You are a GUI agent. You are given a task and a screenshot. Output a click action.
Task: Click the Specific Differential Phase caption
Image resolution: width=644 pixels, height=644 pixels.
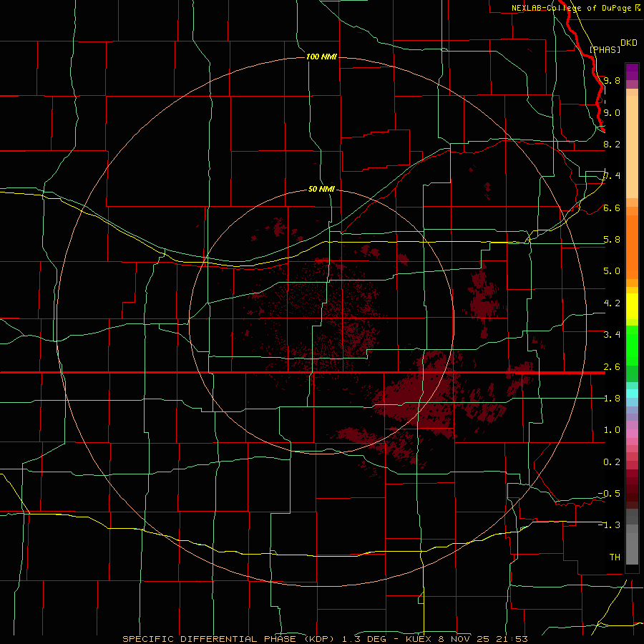click(325, 639)
